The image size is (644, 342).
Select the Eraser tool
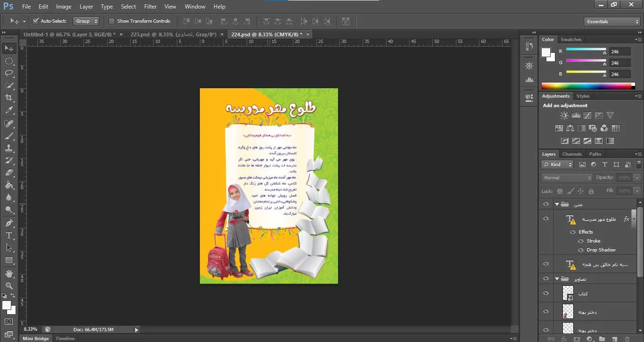(x=9, y=173)
